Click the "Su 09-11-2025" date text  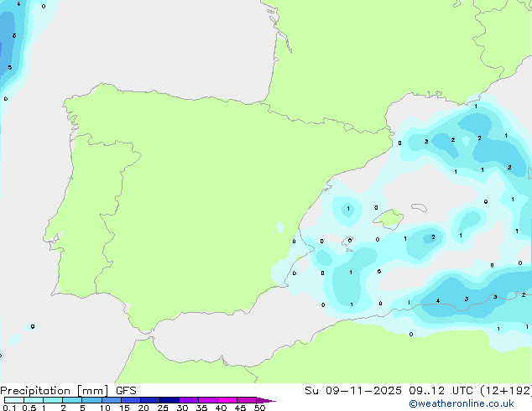pyautogui.click(x=353, y=391)
